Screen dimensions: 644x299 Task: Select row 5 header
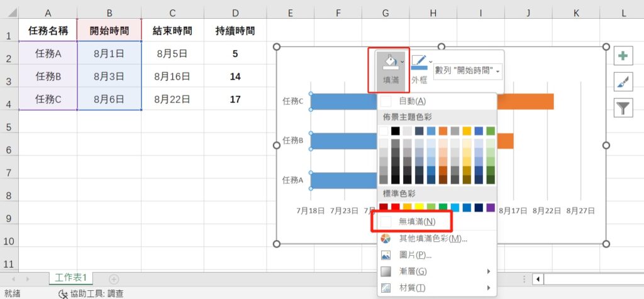tap(9, 121)
